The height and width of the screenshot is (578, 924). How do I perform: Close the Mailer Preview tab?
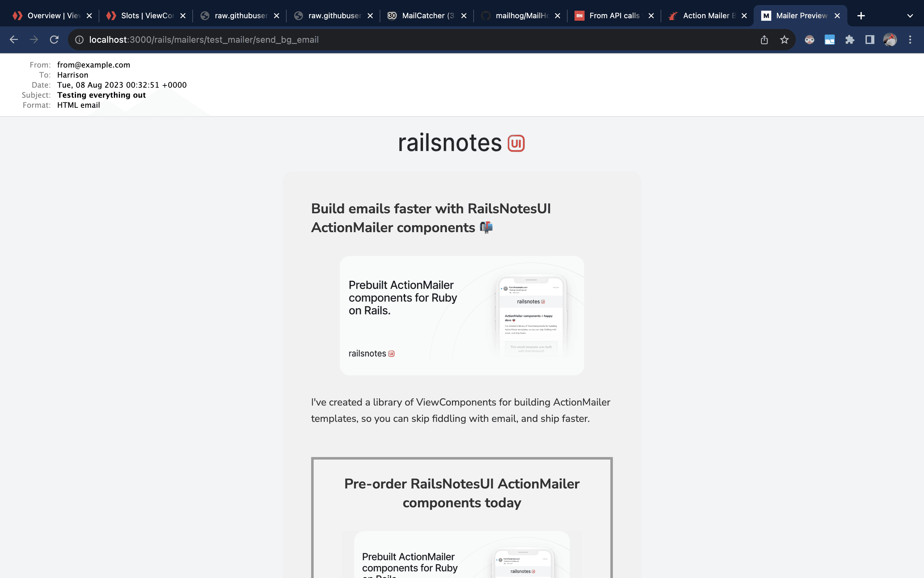pos(837,16)
